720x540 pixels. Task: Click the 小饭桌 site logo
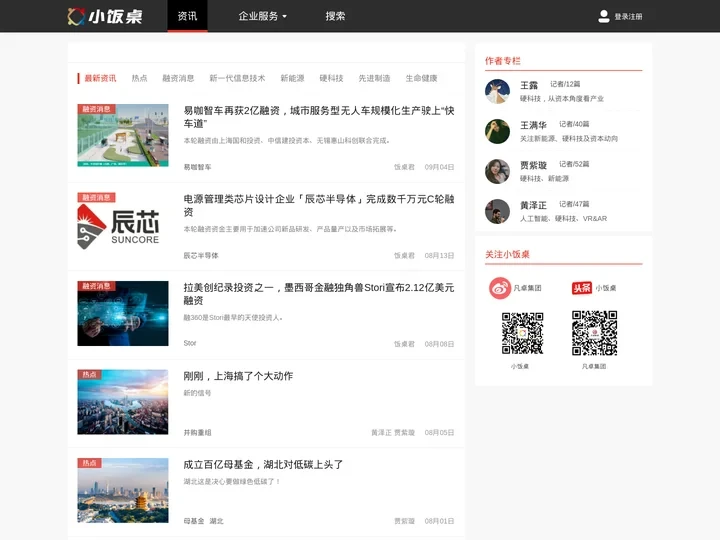[x=105, y=16]
